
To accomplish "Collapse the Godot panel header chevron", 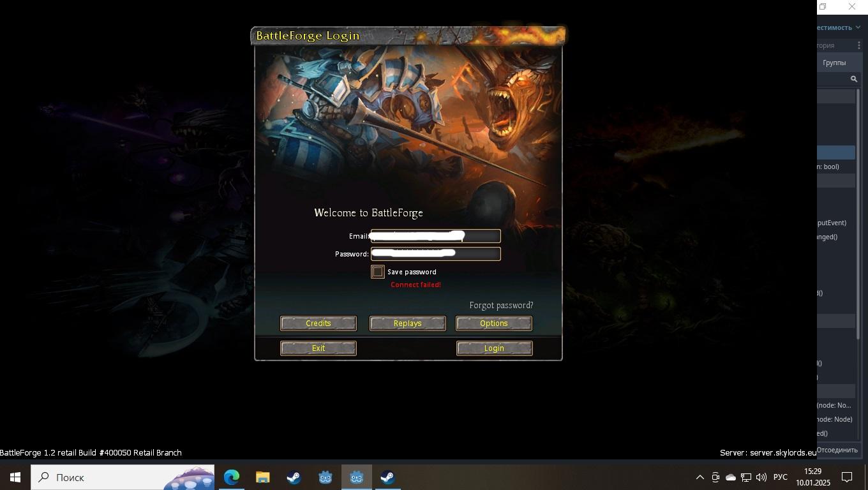I will click(858, 27).
